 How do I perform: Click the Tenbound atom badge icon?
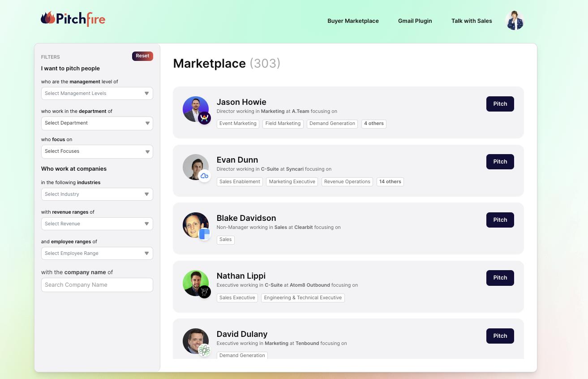204,350
